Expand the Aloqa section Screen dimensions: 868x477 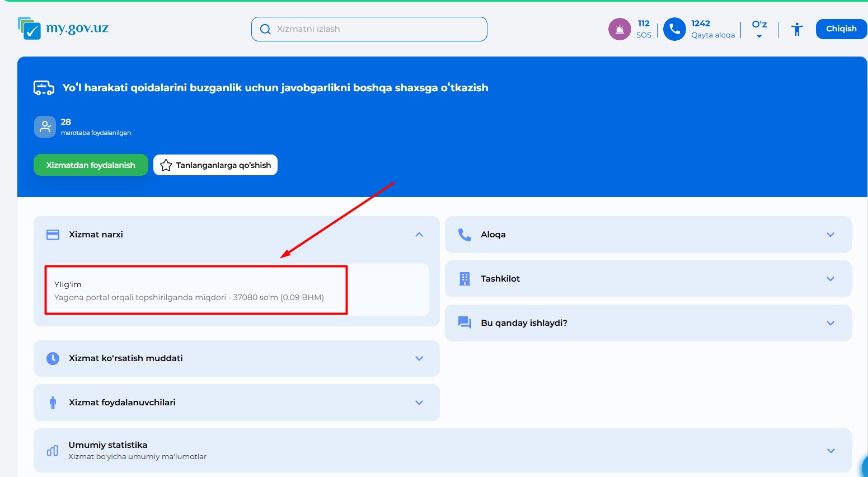pyautogui.click(x=831, y=235)
